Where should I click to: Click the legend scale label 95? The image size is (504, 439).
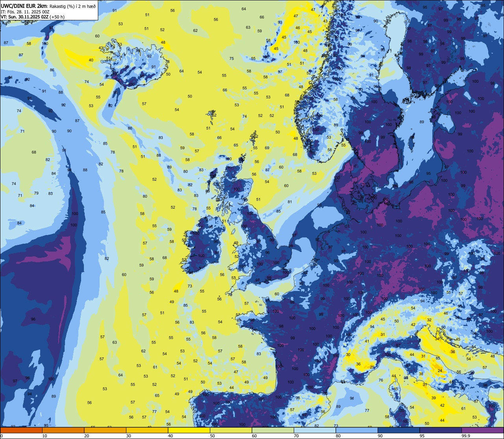[422, 436]
